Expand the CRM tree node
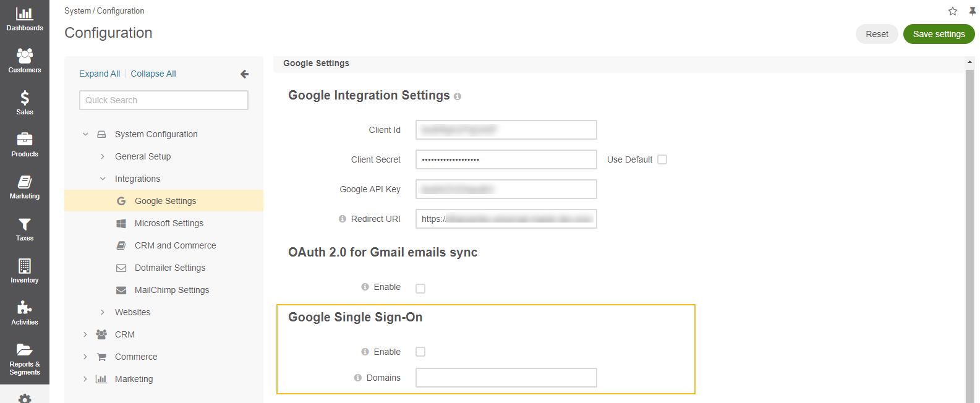The image size is (980, 403). pos(85,334)
